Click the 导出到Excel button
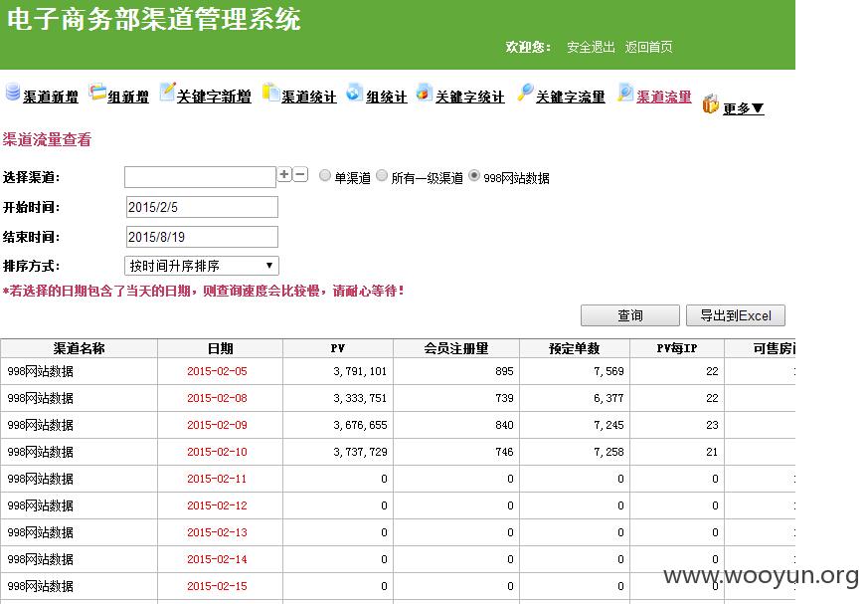This screenshot has width=868, height=604. click(735, 315)
